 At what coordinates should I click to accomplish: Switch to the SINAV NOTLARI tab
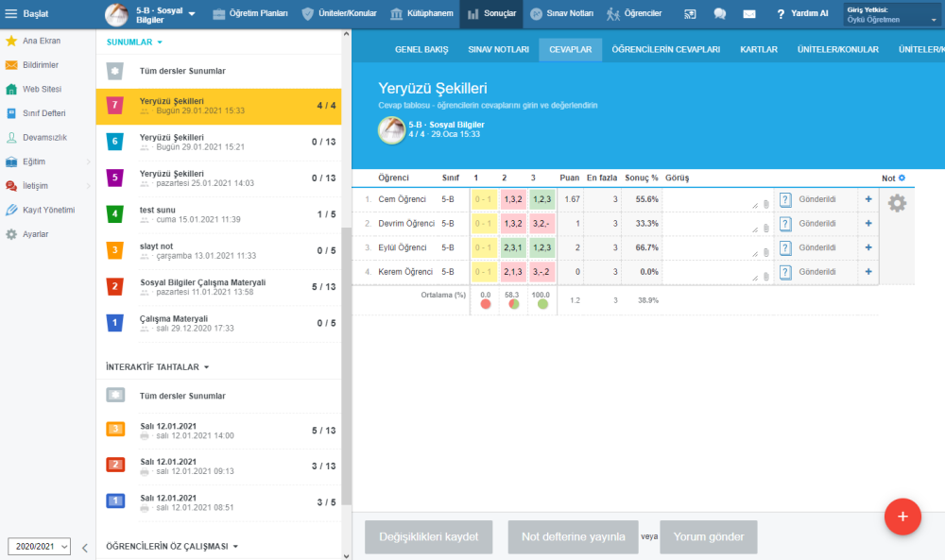(498, 49)
